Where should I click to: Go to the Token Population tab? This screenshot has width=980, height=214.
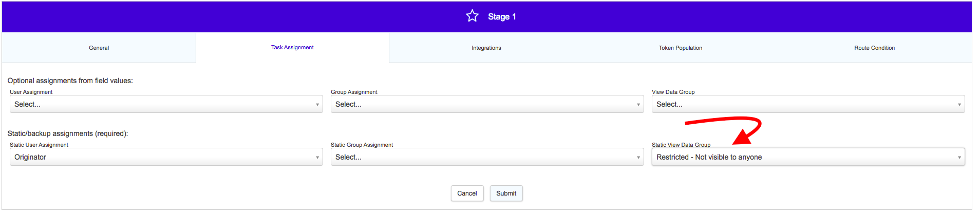tap(680, 48)
